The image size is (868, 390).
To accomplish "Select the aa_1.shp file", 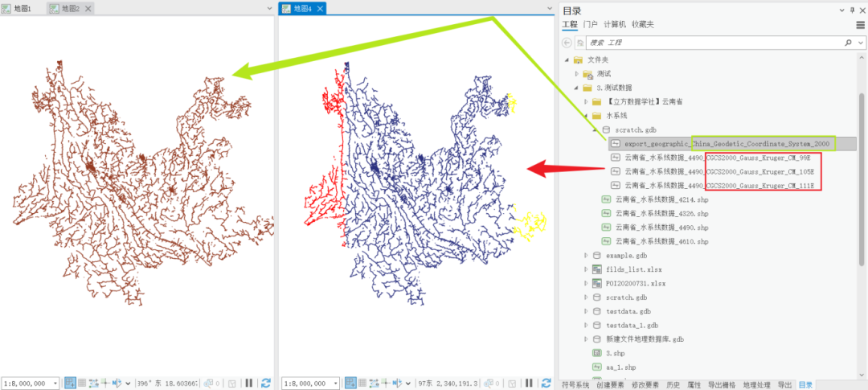I will 621,367.
